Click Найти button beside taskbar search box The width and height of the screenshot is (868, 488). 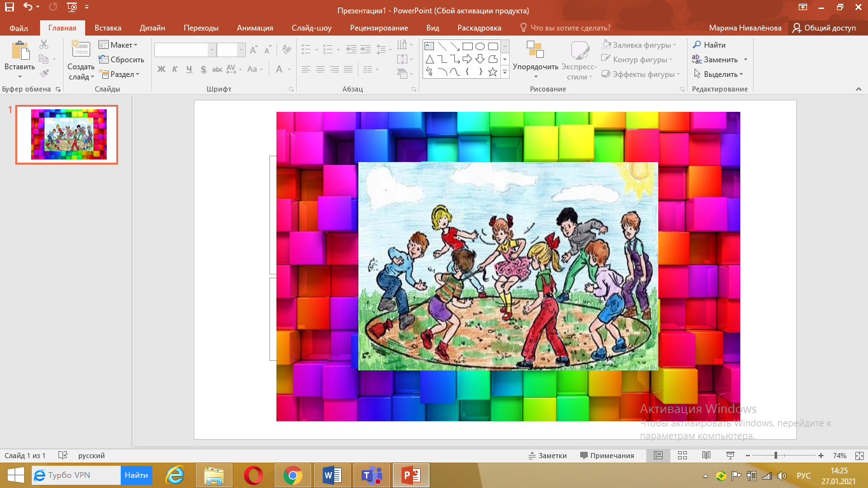(136, 475)
